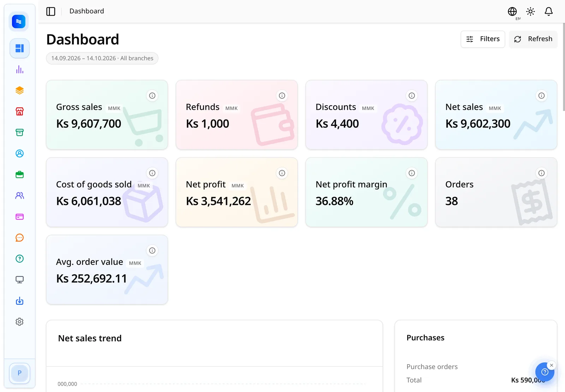Show info for Gross sales card

pyautogui.click(x=152, y=96)
